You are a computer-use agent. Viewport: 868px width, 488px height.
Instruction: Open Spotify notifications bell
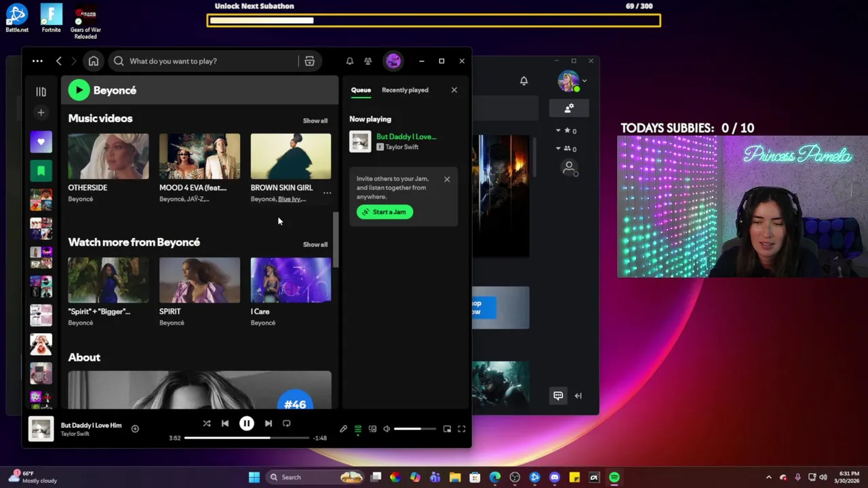tap(350, 61)
